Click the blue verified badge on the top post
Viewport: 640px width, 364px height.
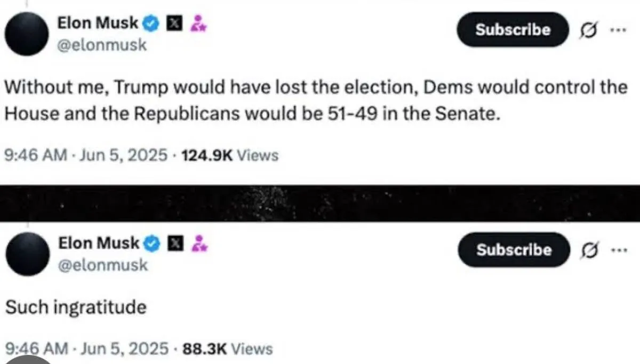tap(151, 23)
